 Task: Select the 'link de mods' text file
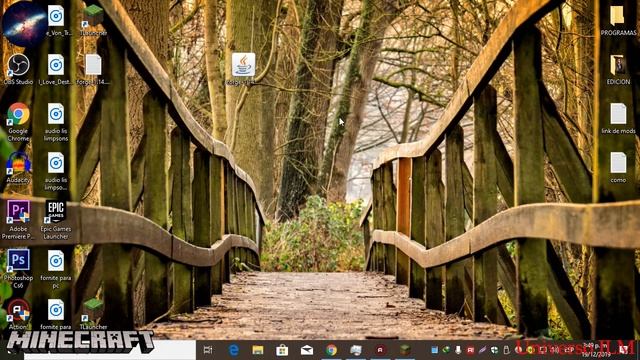[x=618, y=118]
